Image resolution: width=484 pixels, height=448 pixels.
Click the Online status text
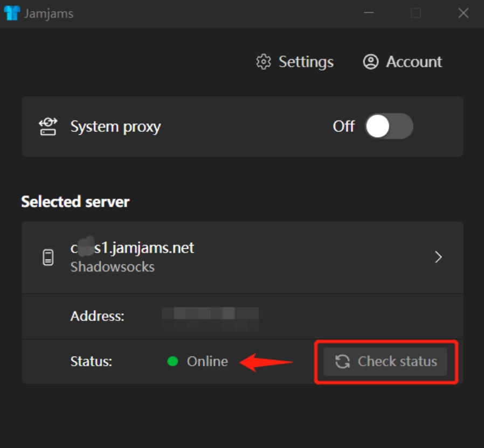tap(207, 361)
